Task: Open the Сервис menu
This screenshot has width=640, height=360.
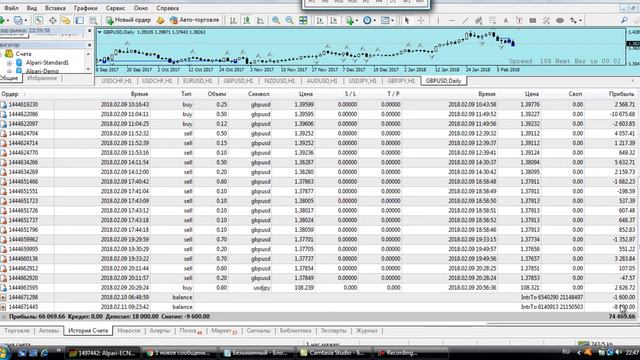Action: click(x=115, y=8)
